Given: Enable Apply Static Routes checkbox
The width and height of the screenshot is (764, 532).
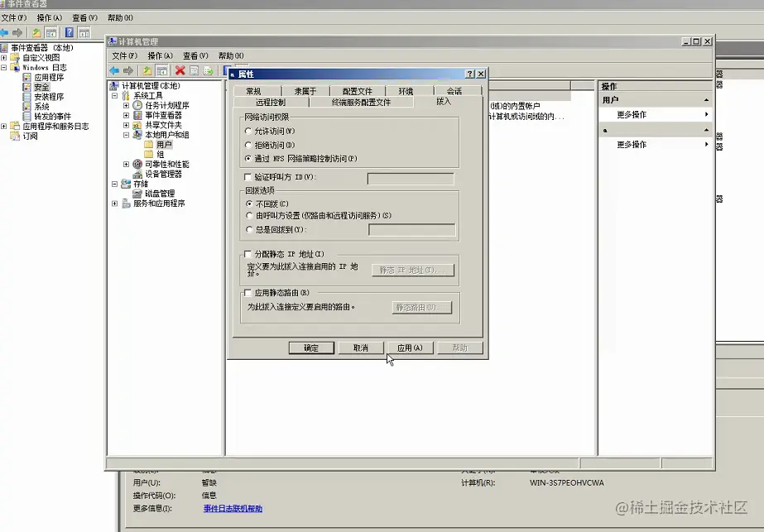Looking at the screenshot, I should (247, 293).
